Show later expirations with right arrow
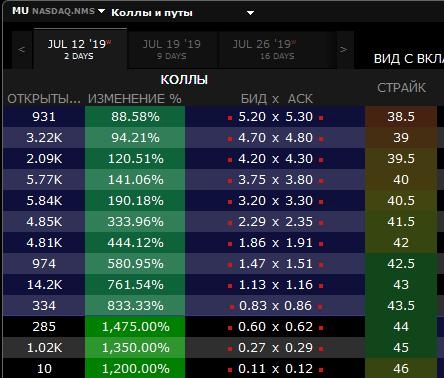This screenshot has height=378, width=444. 344,50
